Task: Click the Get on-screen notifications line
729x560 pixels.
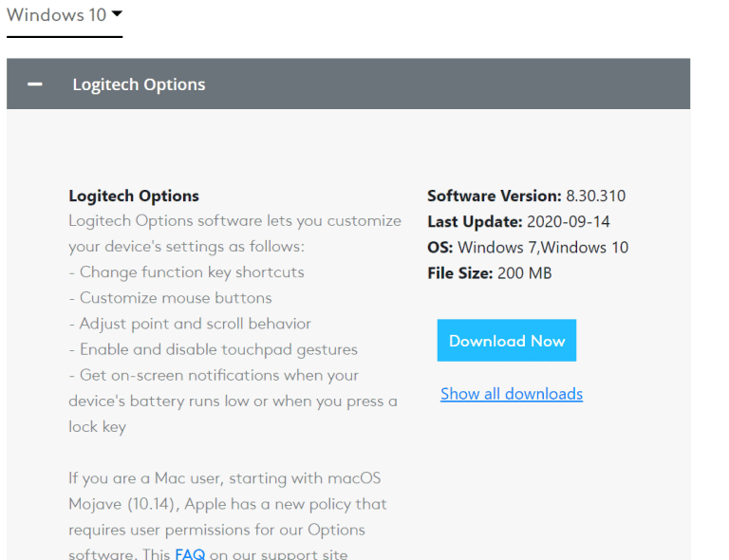Action: [214, 376]
